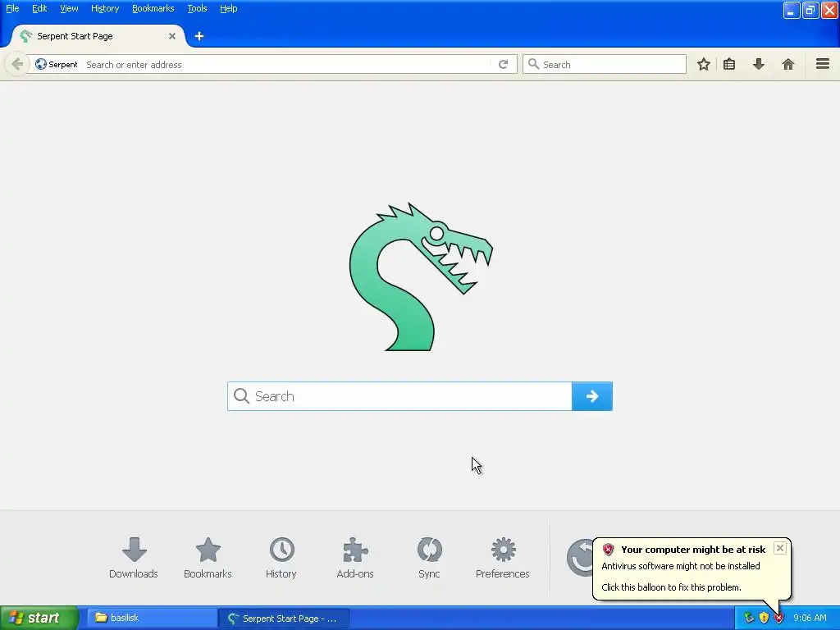Click the back navigation arrow
Viewport: 840px width, 630px height.
pyautogui.click(x=17, y=64)
